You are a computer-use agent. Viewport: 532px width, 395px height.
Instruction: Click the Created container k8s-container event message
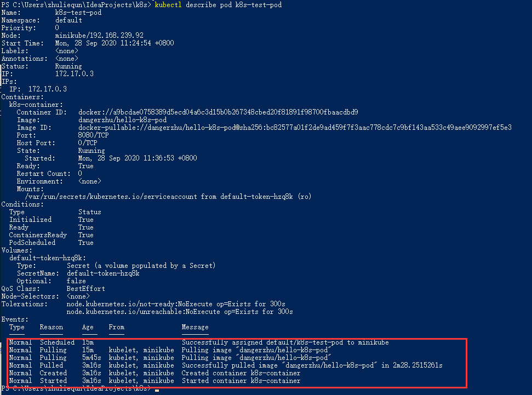(x=241, y=373)
